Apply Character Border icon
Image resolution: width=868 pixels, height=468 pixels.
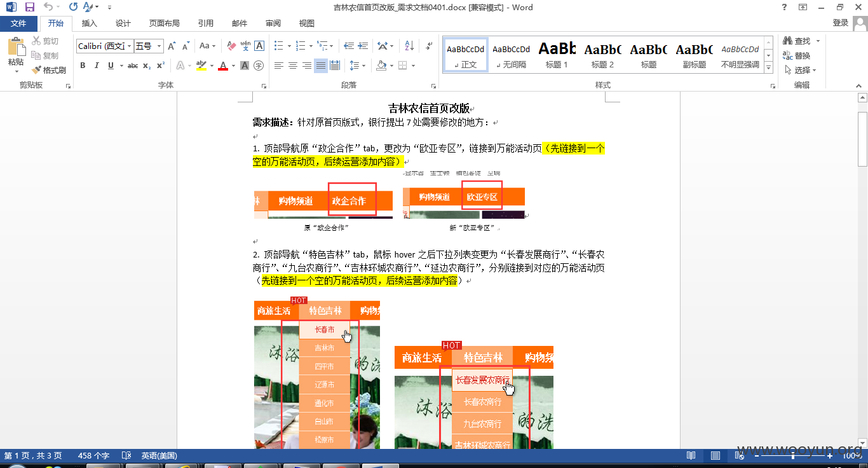click(x=259, y=46)
